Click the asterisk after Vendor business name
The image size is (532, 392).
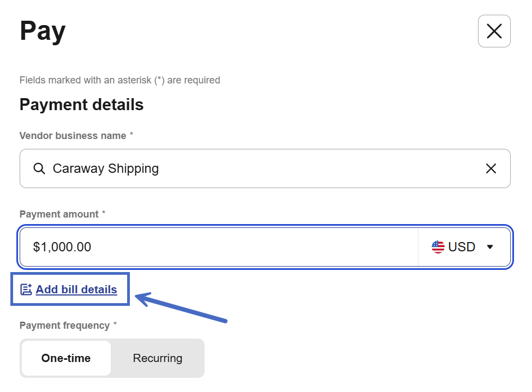[131, 135]
